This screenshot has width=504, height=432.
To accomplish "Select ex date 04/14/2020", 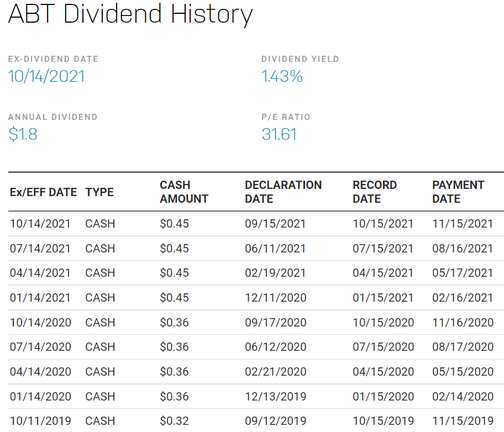I will (x=40, y=372).
